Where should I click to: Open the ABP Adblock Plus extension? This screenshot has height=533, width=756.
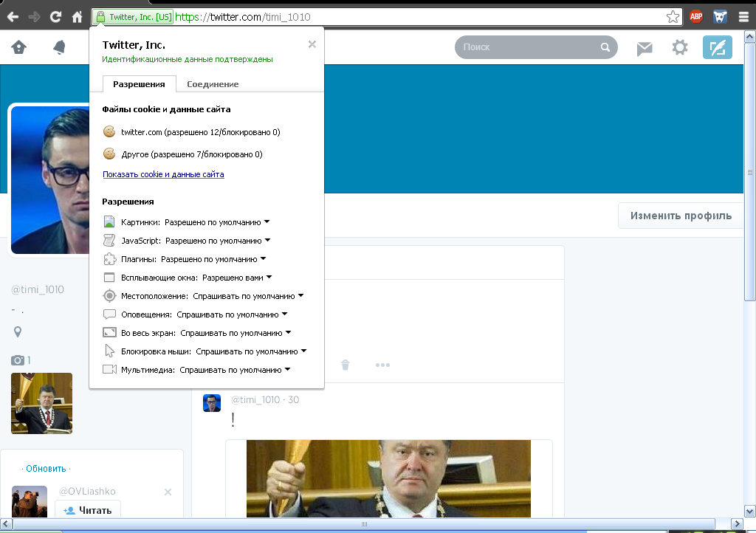696,17
